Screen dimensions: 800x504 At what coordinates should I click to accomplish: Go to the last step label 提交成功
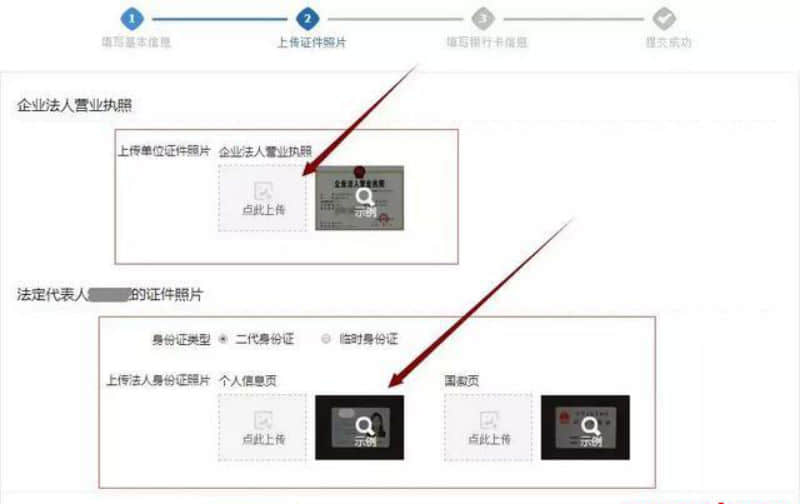668,42
